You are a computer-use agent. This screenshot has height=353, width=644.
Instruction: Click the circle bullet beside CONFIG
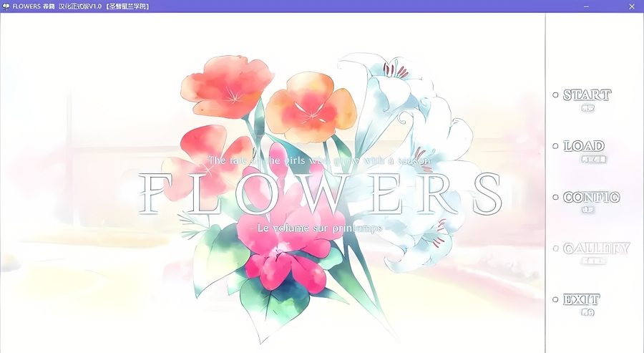click(555, 197)
